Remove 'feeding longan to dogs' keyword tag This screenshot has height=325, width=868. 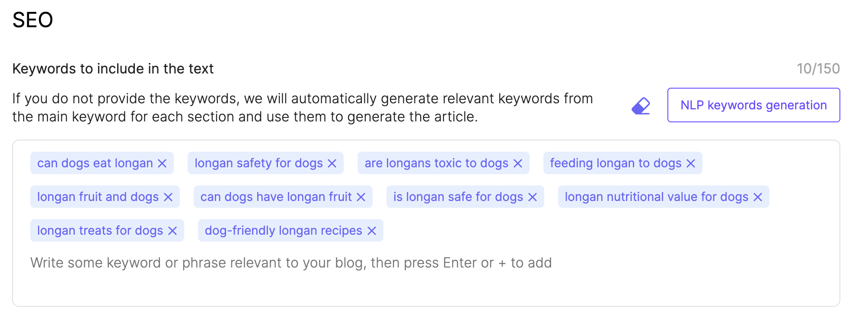[x=691, y=163]
